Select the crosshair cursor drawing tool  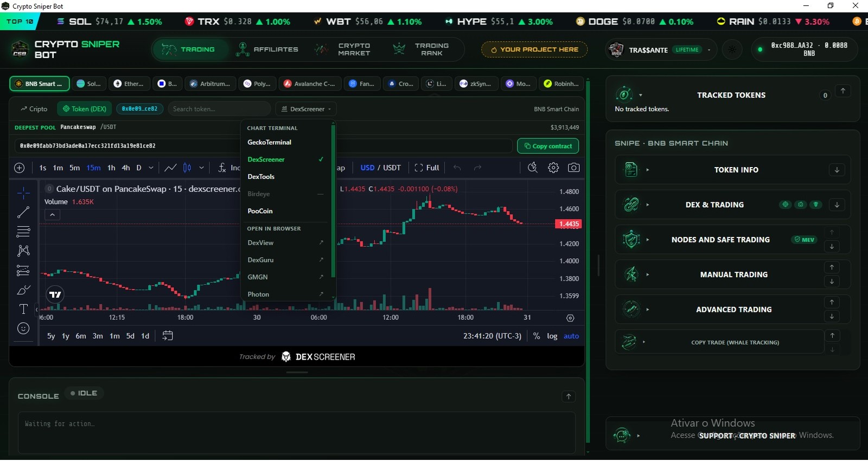click(23, 193)
